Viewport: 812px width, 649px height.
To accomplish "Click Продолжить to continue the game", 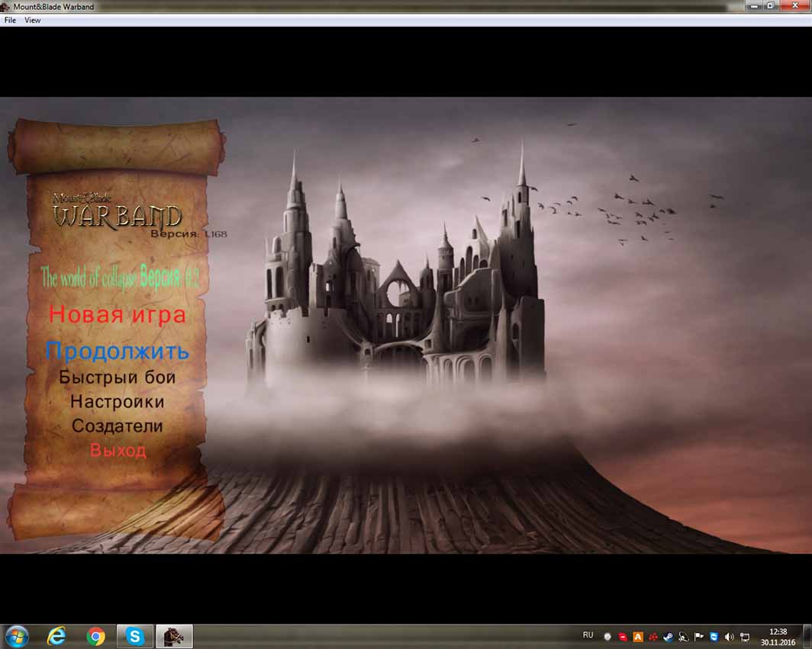I will [118, 352].
